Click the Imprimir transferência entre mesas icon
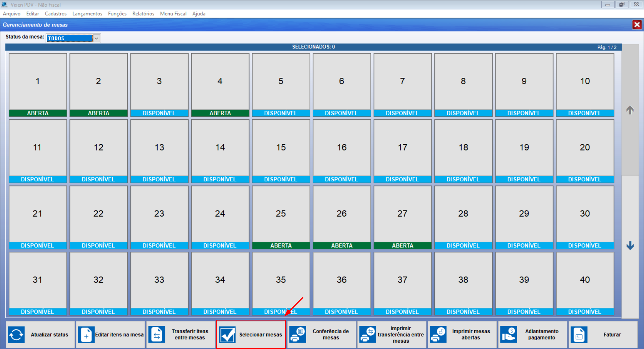The width and height of the screenshot is (644, 349). pyautogui.click(x=368, y=335)
